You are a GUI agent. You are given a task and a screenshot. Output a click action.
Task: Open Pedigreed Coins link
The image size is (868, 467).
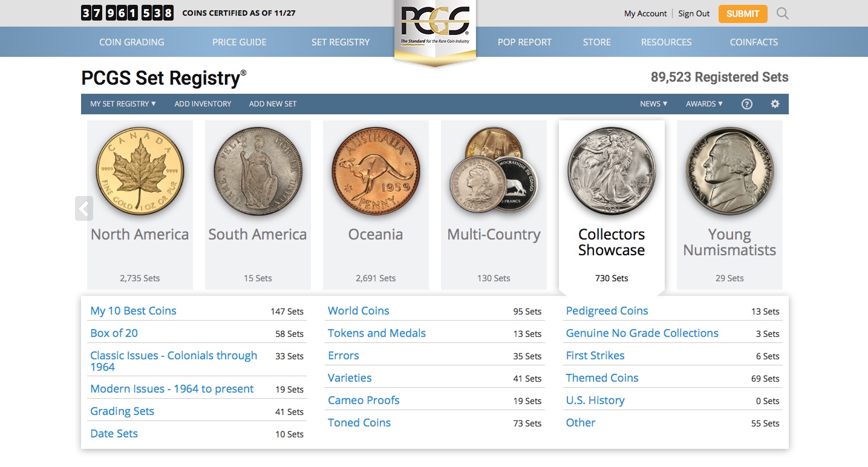[x=607, y=311]
